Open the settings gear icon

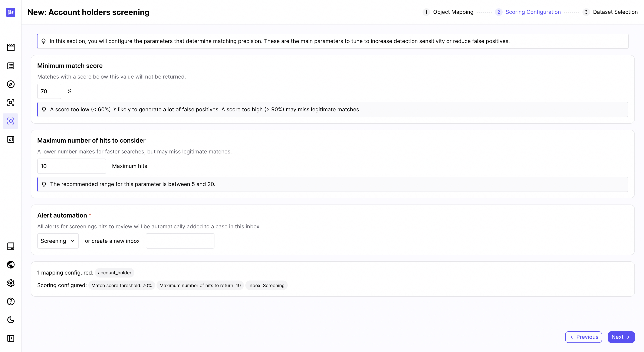tap(10, 283)
